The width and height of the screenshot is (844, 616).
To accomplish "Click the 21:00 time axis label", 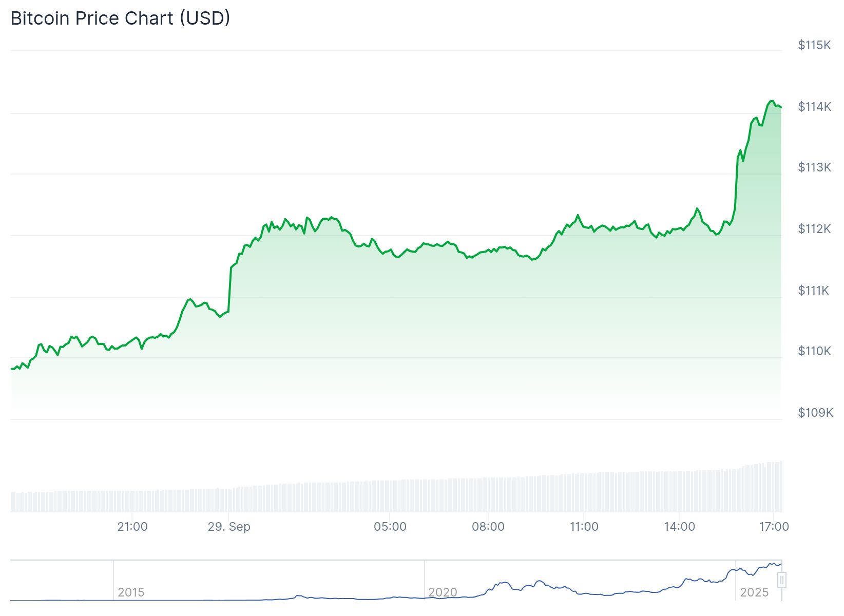I will [132, 527].
